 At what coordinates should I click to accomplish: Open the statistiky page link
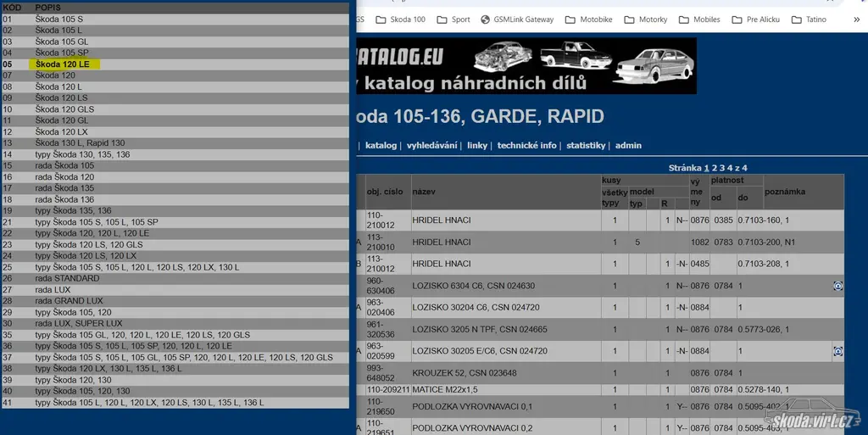[x=586, y=146]
